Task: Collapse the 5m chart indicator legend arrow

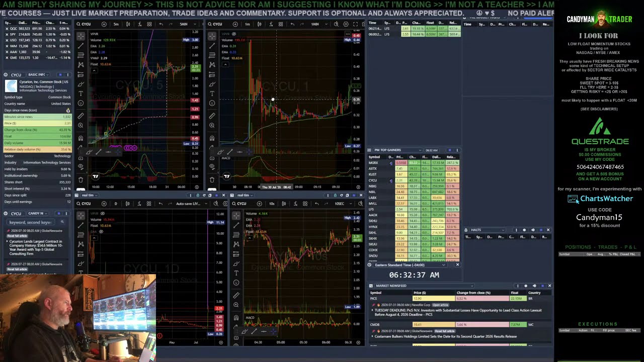Action: click(94, 70)
